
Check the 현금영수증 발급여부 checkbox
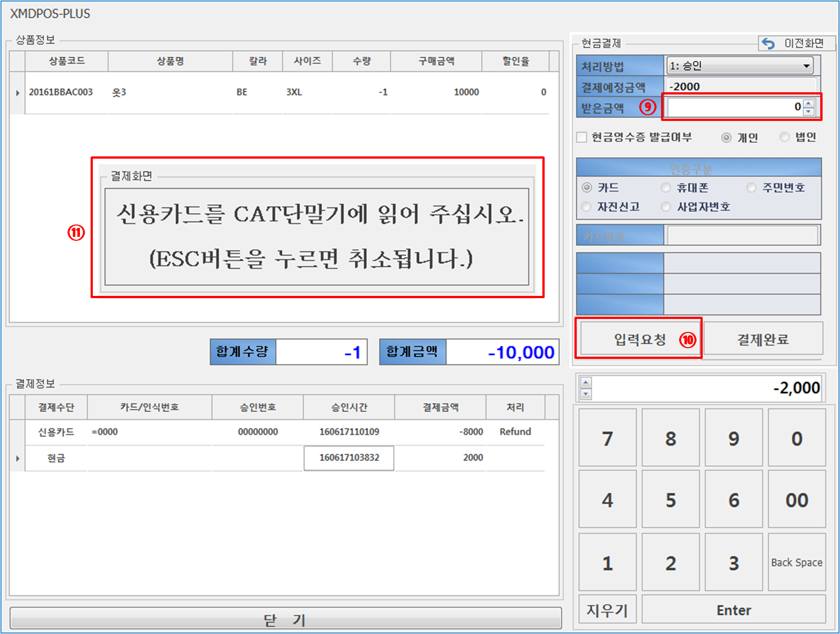[582, 137]
